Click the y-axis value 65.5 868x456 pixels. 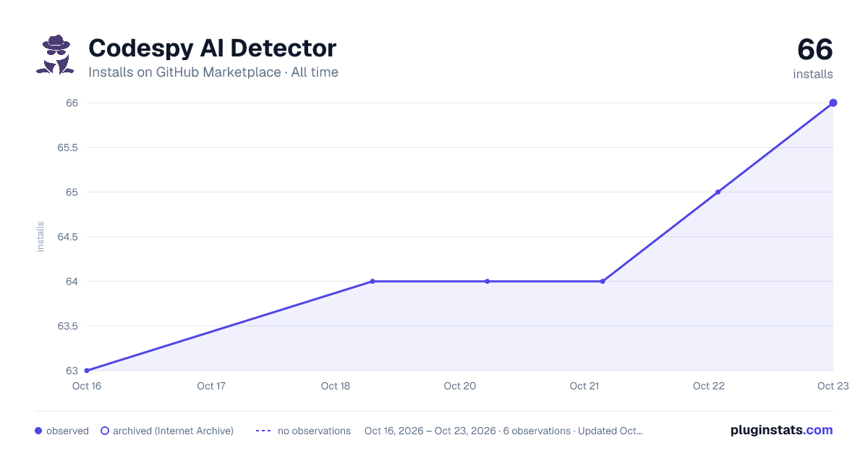pos(68,148)
